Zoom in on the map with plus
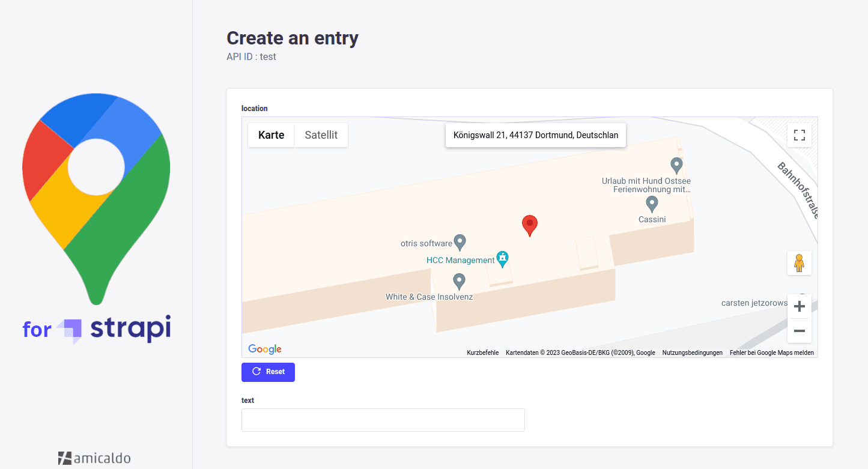Viewport: 868px width, 469px height. coord(799,307)
